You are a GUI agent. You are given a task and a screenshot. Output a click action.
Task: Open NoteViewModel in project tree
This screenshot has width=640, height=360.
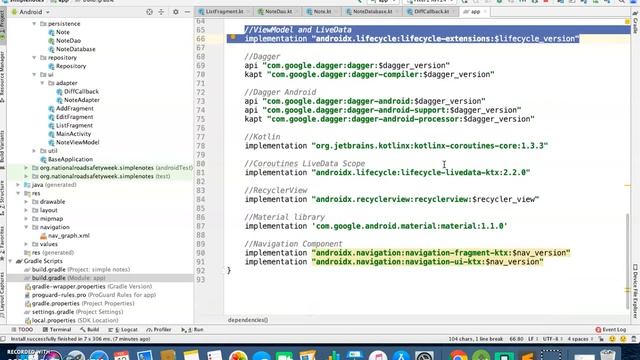tap(78, 142)
